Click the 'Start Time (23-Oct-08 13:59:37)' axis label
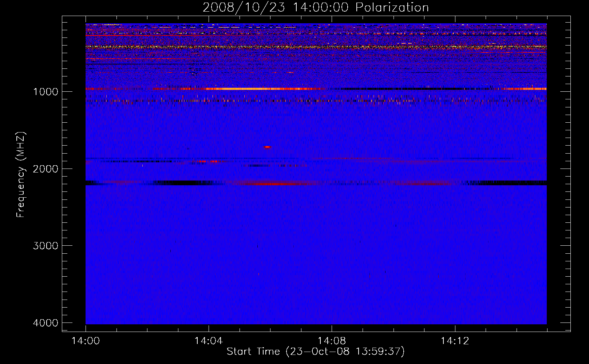 (316, 352)
